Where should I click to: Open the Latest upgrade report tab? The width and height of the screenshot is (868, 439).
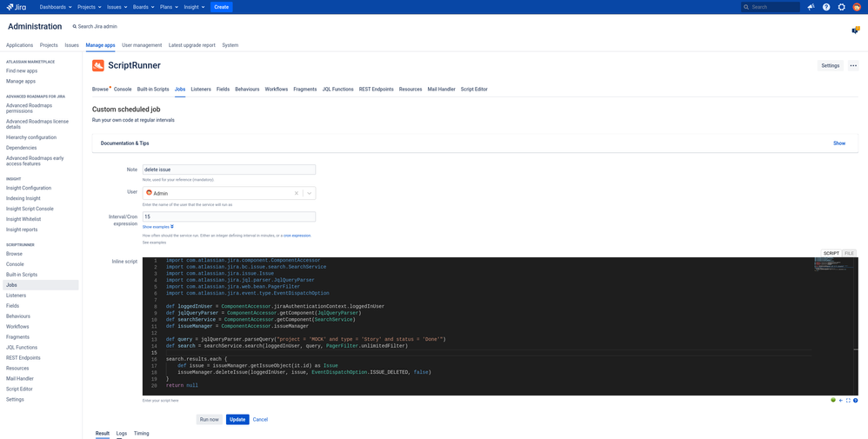tap(192, 45)
